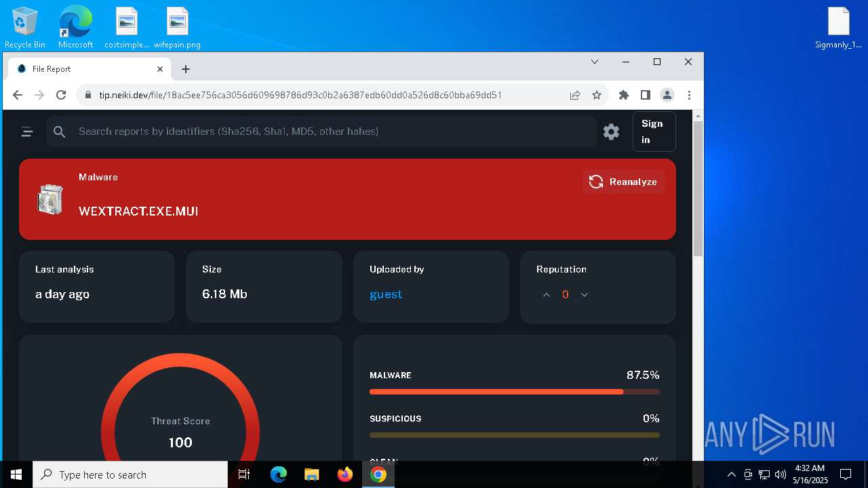Select costsimple image file on desktop
Screen dimensions: 868x488
coord(127,28)
